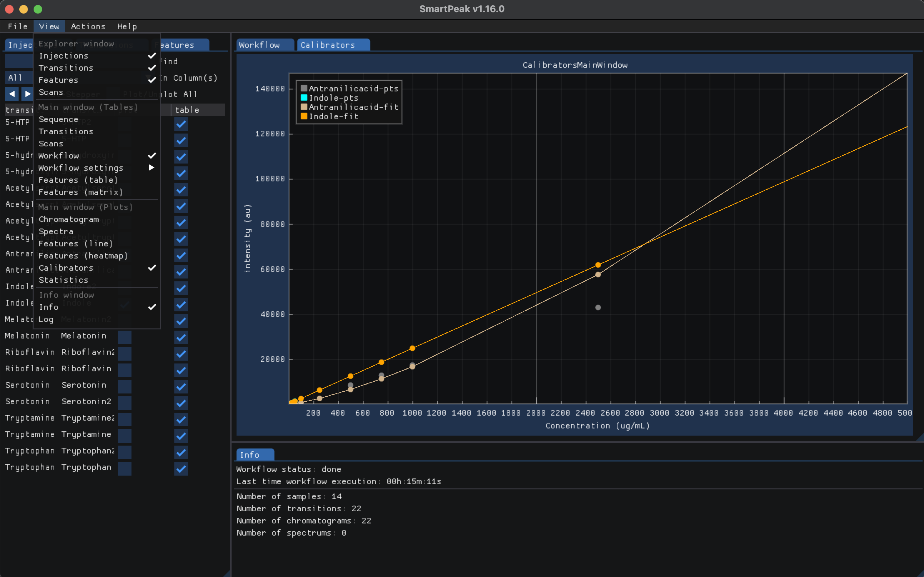Show the Spectra plot
Screen dimensions: 924x577
pos(96,232)
